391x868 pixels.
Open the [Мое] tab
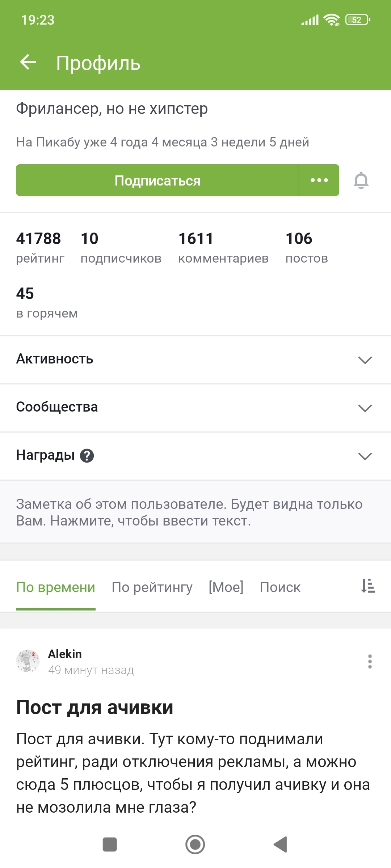[226, 587]
